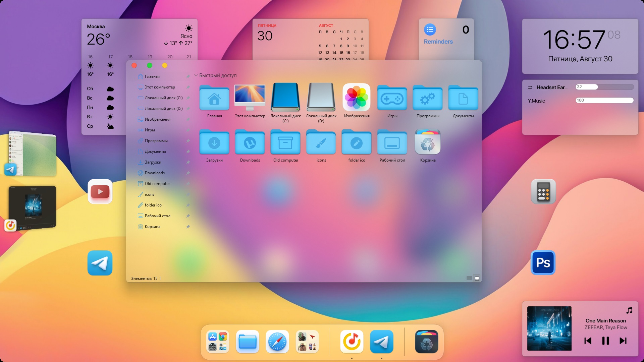The height and width of the screenshot is (362, 644).
Task: Open Этот компьютер monitor icon
Action: tap(250, 98)
